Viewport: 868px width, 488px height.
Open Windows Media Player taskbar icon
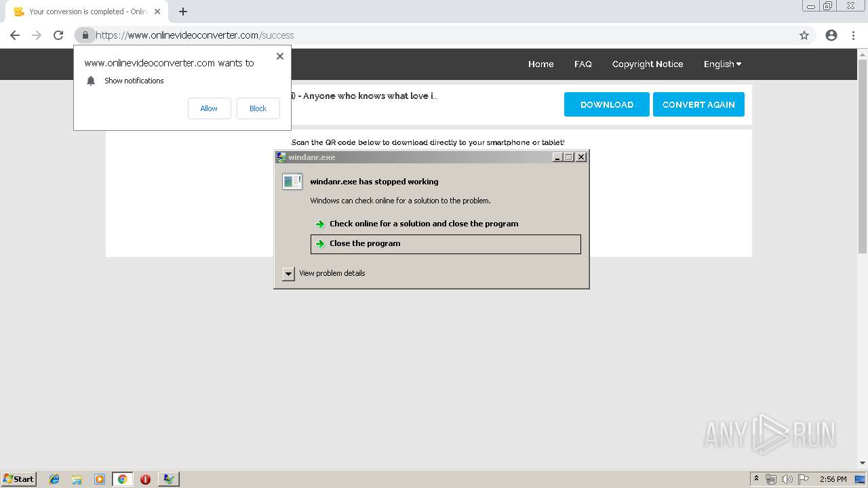coord(100,479)
